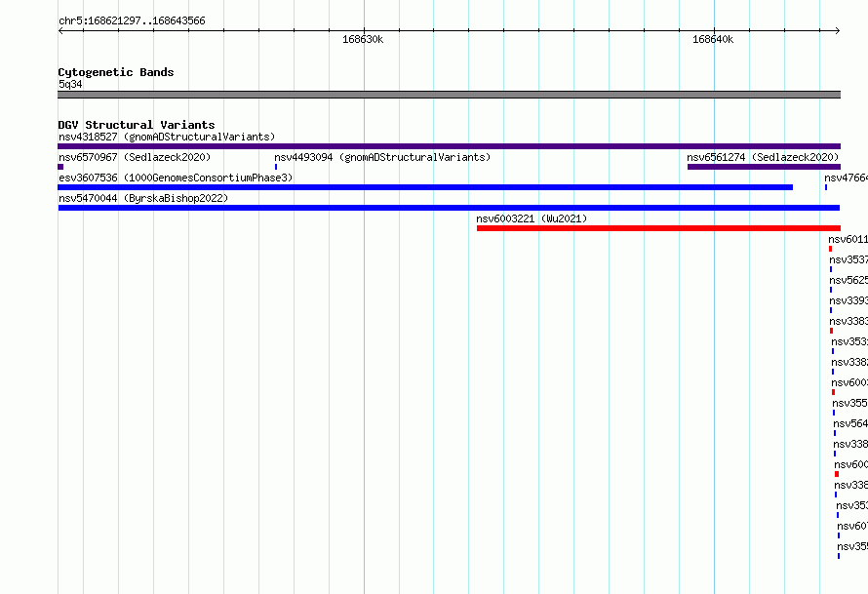The height and width of the screenshot is (594, 868).
Task: Click the DGV Structural Variants track heading
Action: (x=137, y=125)
